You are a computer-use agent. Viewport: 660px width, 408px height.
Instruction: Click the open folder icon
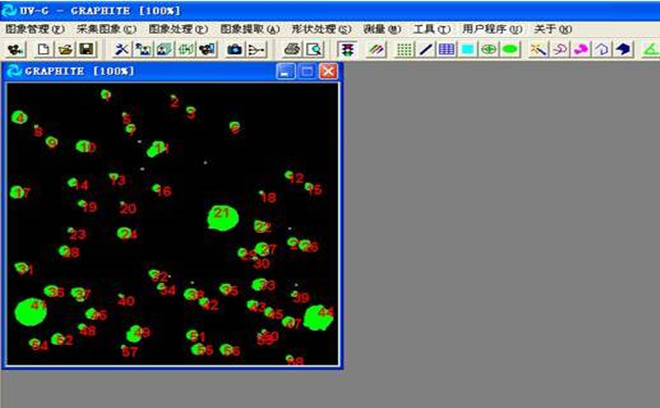[66, 49]
